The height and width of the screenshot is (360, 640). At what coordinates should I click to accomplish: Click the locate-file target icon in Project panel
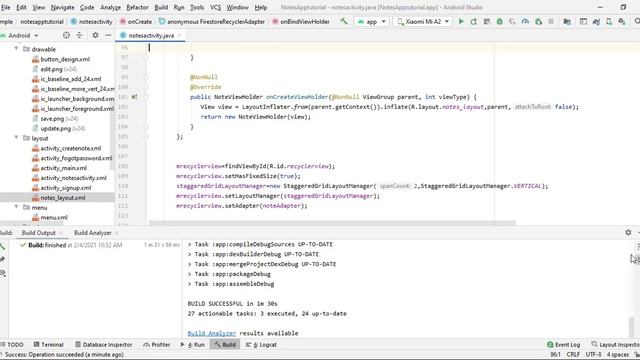click(66, 36)
